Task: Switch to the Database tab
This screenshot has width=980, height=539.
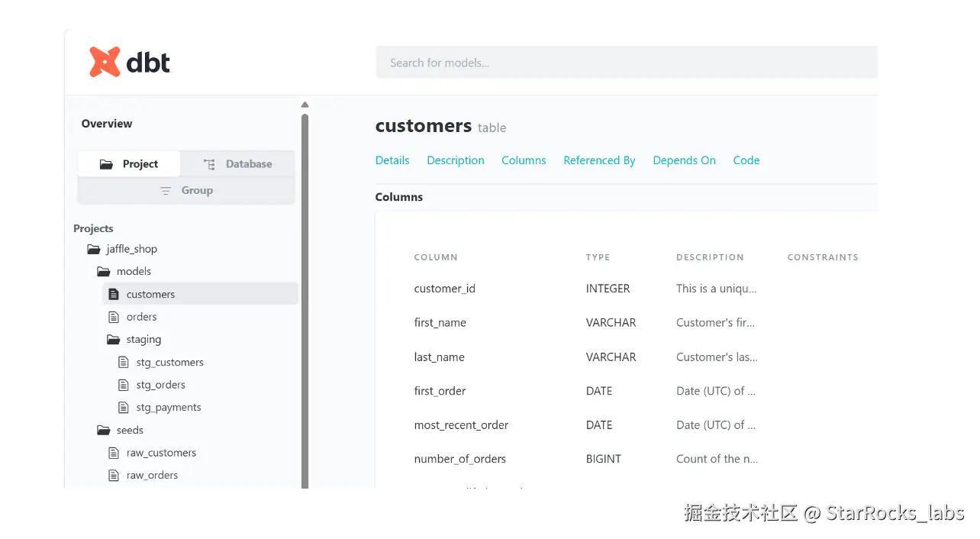Action: click(237, 164)
